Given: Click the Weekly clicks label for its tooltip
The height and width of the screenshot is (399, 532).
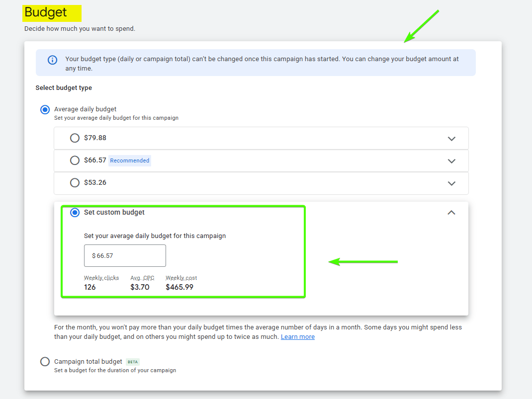Looking at the screenshot, I should (101, 278).
